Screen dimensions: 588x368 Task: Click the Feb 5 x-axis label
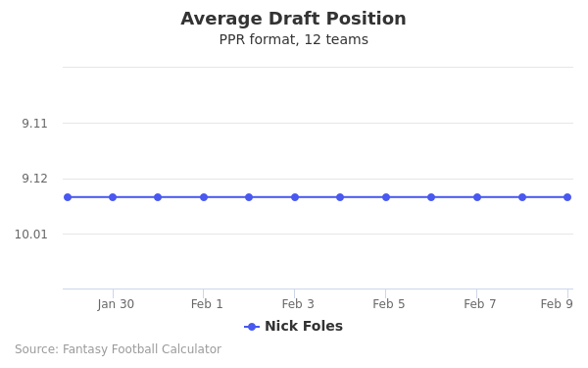point(388,304)
